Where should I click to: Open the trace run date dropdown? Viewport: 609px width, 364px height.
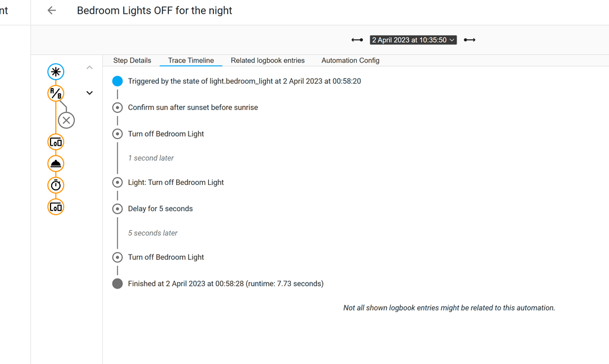coord(413,39)
